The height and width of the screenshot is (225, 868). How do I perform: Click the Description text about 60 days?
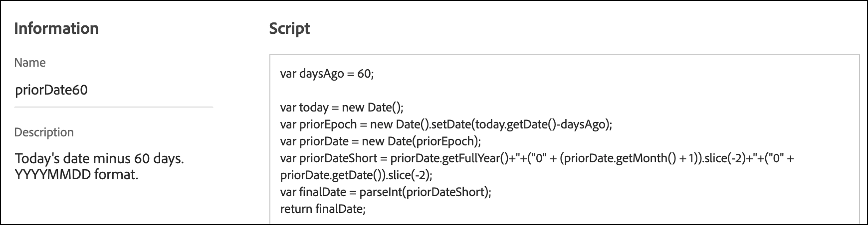(x=99, y=159)
